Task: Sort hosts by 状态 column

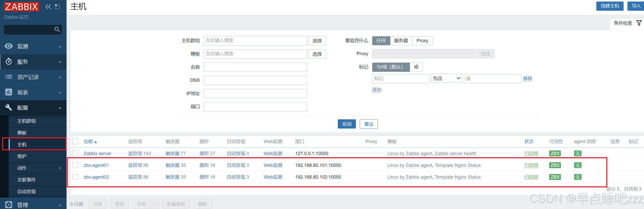Action: click(x=529, y=142)
